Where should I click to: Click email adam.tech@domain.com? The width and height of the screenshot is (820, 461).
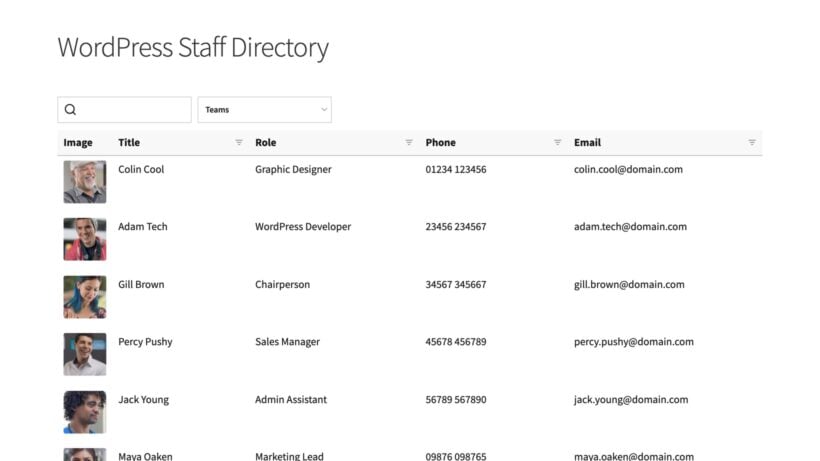pyautogui.click(x=631, y=227)
